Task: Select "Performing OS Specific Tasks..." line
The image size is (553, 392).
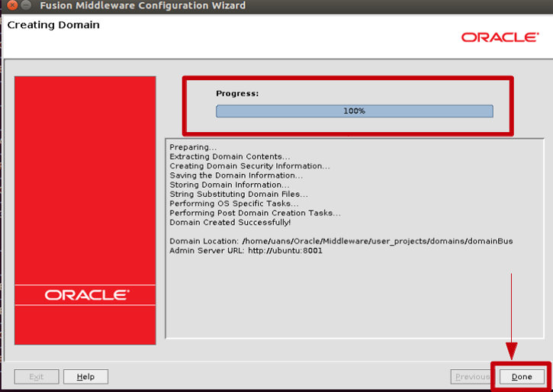Action: pos(234,204)
